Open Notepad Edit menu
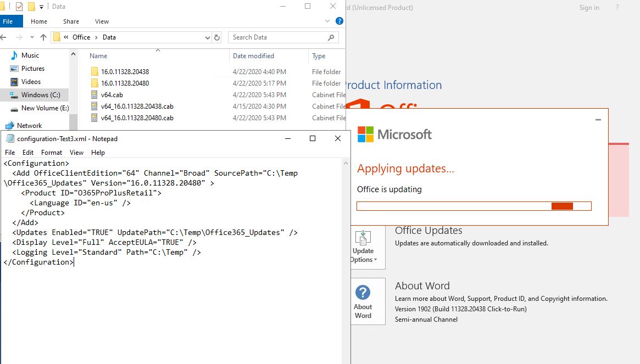Viewport: 640px width, 364px height. [28, 153]
